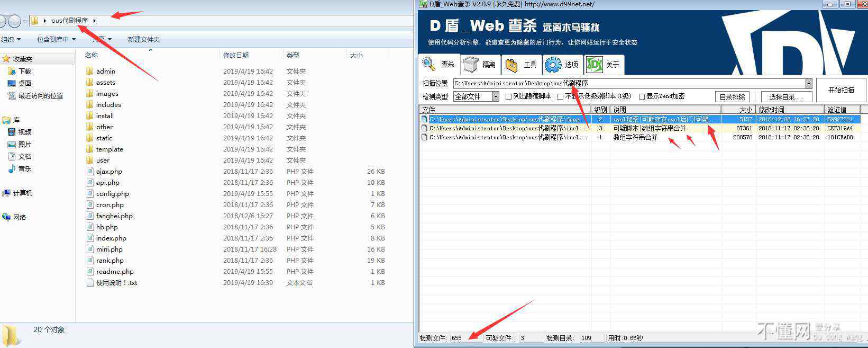Open the 检测类型 全部文件 dropdown
This screenshot has width=868, height=348.
coord(496,96)
